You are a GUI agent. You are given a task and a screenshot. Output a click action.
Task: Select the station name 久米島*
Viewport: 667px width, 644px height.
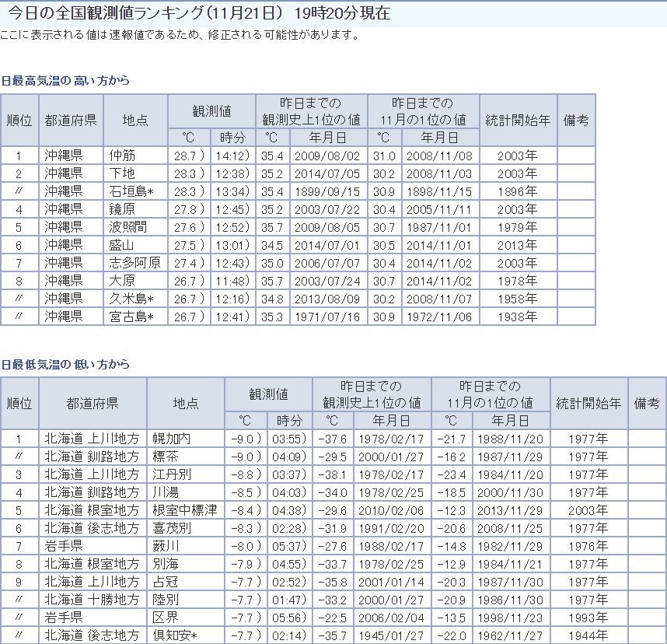point(131,299)
